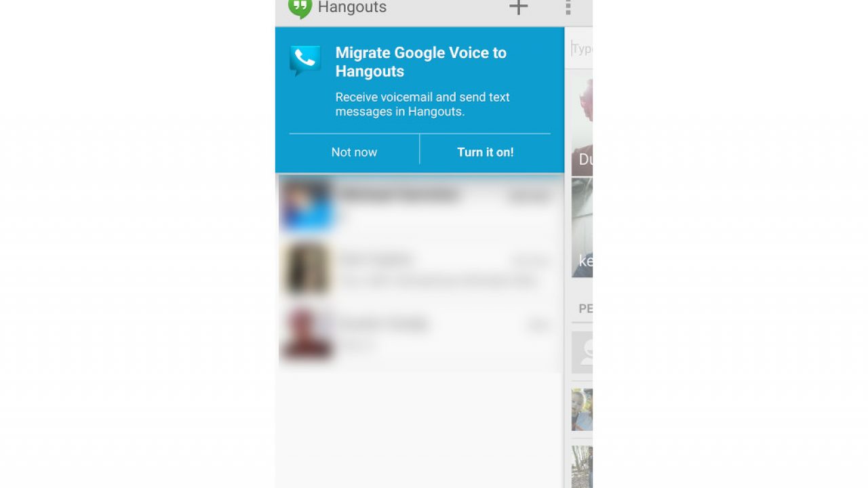Viewport: 868px width, 488px height.
Task: Open the contact card labeled ke
Action: pos(582,228)
